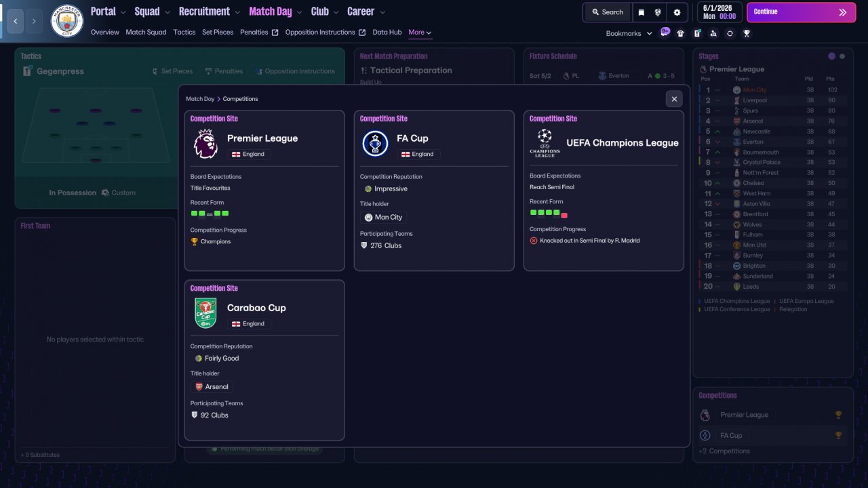Click the FA Cup trophy logo
868x488 pixels.
point(375,144)
